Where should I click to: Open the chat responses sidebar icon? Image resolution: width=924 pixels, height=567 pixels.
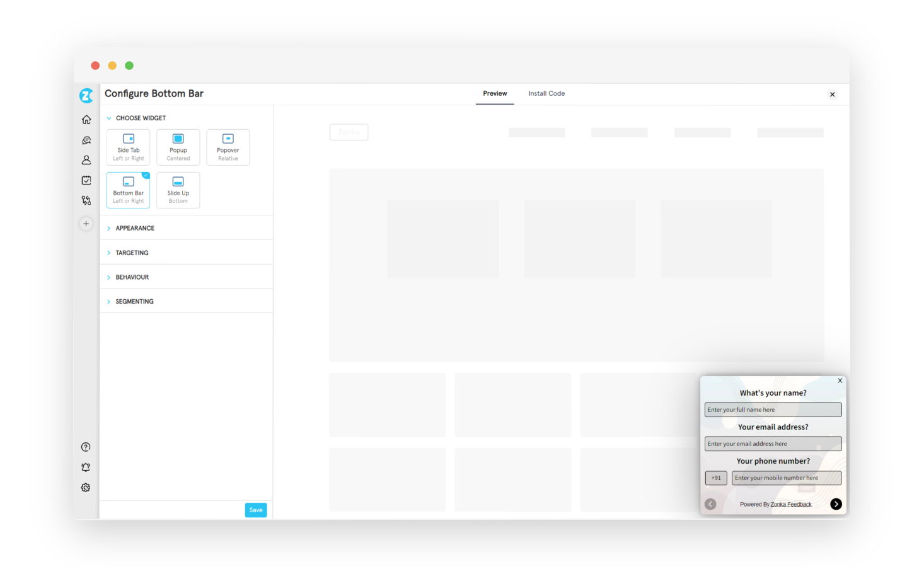pos(86,140)
